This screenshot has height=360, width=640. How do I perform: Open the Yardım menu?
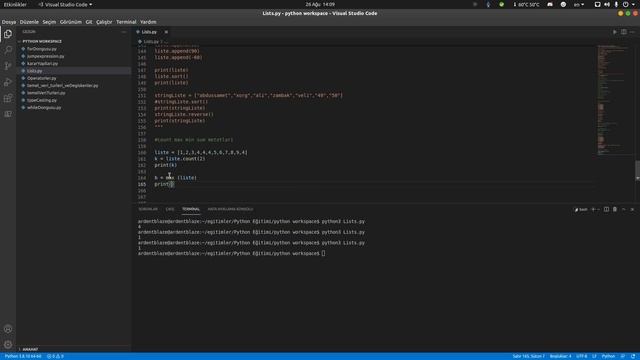[148, 22]
